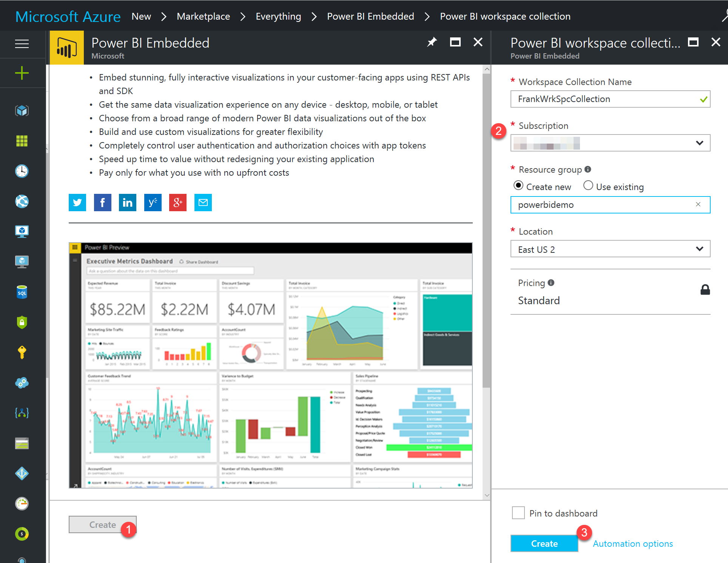Image resolution: width=728 pixels, height=563 pixels.
Task: Maximize the Power BI Embedded blade
Action: [x=455, y=42]
